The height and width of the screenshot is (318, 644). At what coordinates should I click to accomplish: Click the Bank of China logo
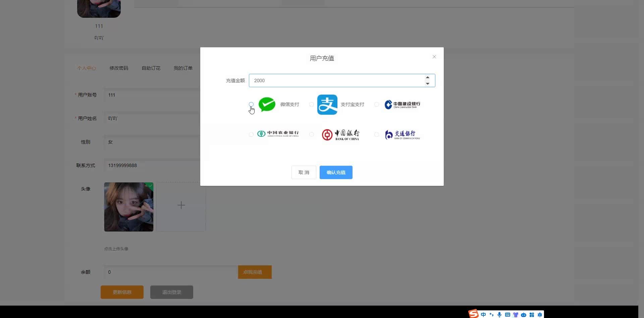tap(340, 135)
